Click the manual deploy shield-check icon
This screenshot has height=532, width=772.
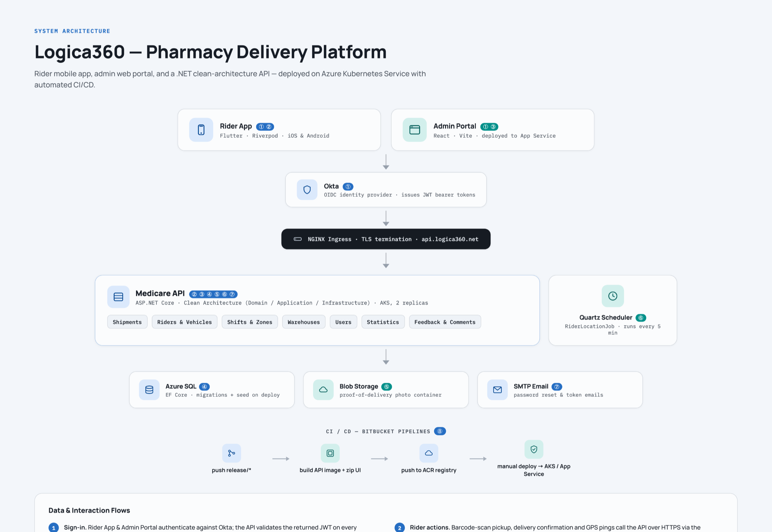coord(534,449)
